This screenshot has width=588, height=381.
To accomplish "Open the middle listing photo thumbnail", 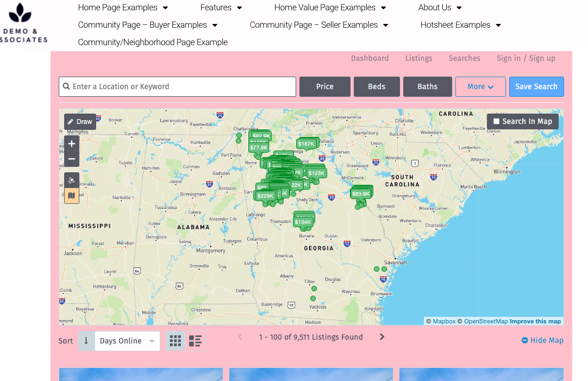I will [311, 374].
